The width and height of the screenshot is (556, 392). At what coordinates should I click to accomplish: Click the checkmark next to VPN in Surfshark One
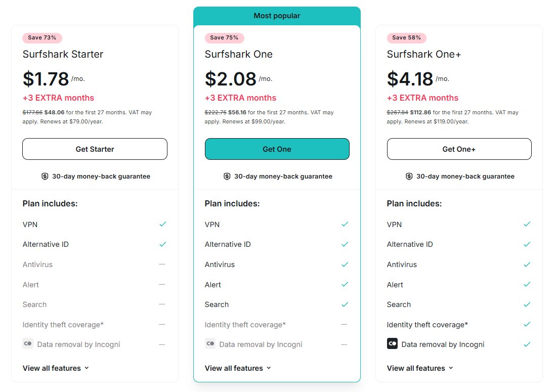[345, 224]
